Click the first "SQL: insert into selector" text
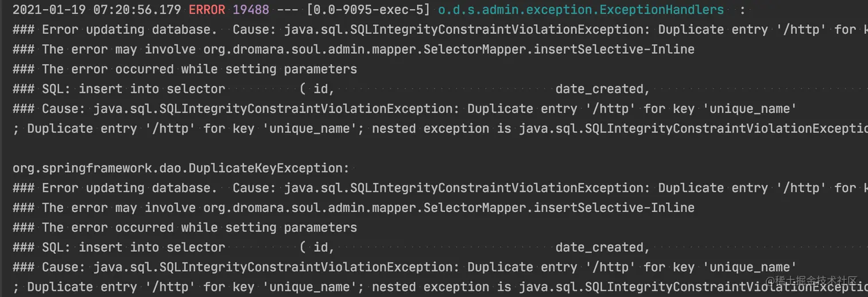Image resolution: width=868 pixels, height=297 pixels. click(x=152, y=89)
